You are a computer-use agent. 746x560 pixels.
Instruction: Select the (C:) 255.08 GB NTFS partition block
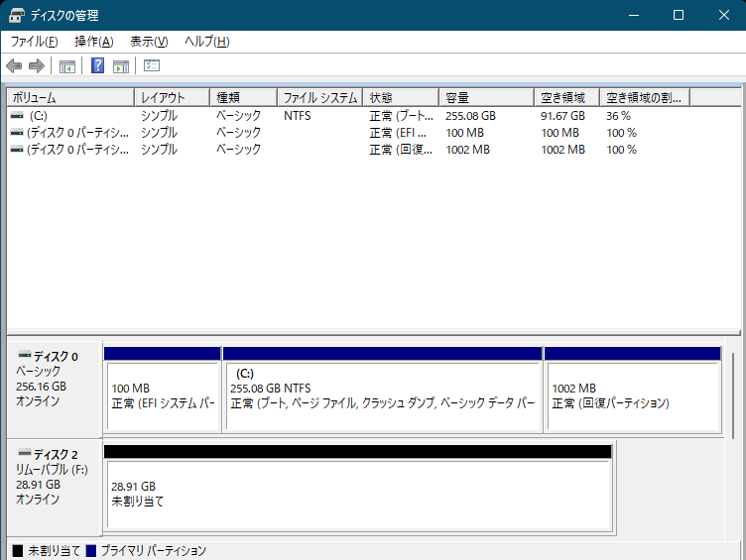382,395
